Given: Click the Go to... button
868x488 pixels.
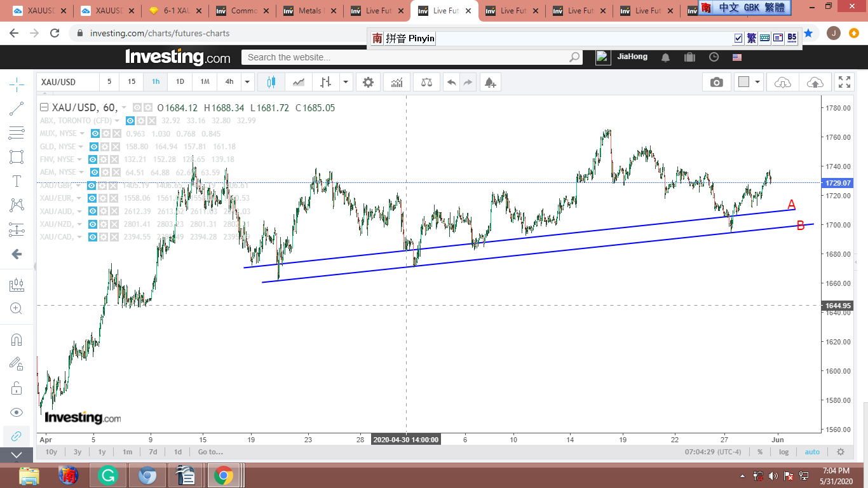Looking at the screenshot, I should coord(210,452).
